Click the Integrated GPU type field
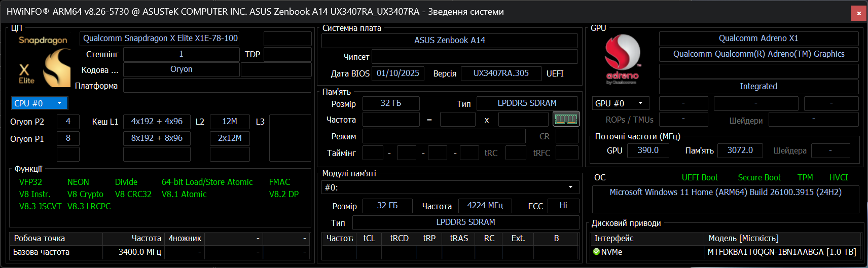Viewport: 868px width, 268px height. pyautogui.click(x=758, y=87)
